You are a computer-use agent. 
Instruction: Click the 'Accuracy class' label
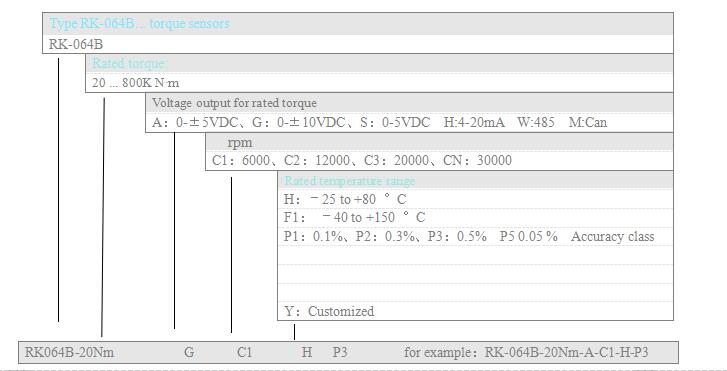(612, 237)
